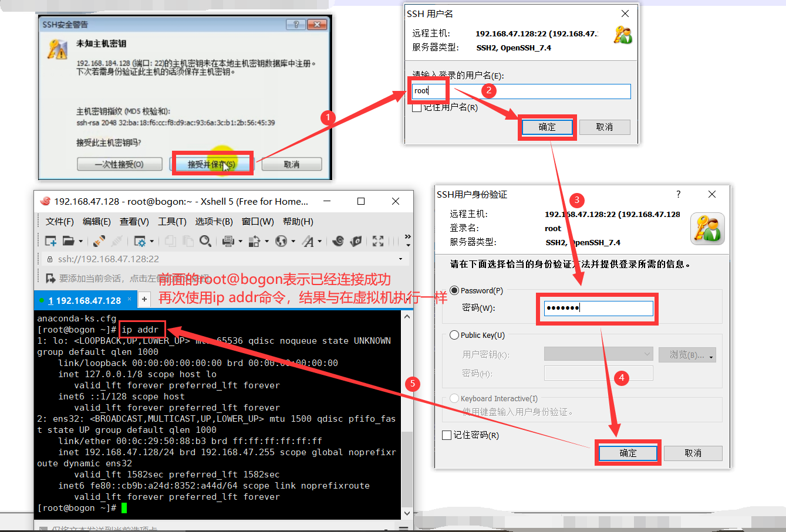The image size is (786, 532).
Task: Click the lock icon in Xshell address bar
Action: tap(50, 259)
